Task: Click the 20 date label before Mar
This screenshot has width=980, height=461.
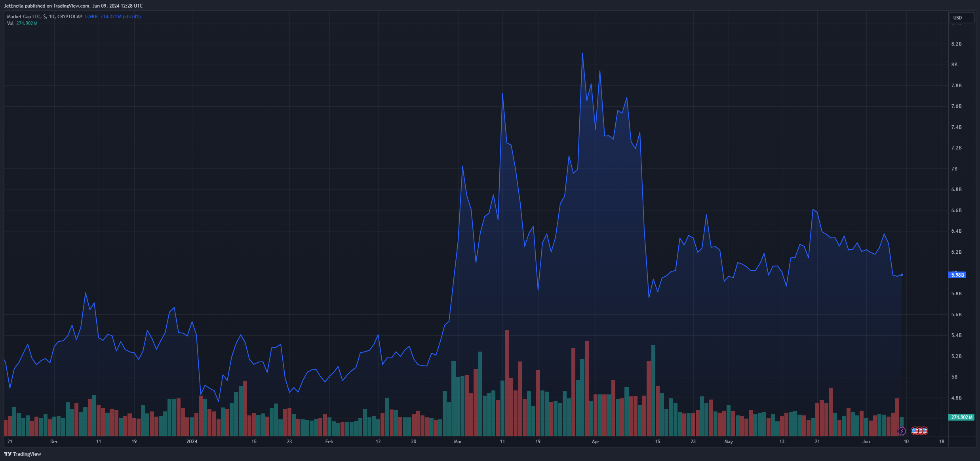Action: pos(413,442)
